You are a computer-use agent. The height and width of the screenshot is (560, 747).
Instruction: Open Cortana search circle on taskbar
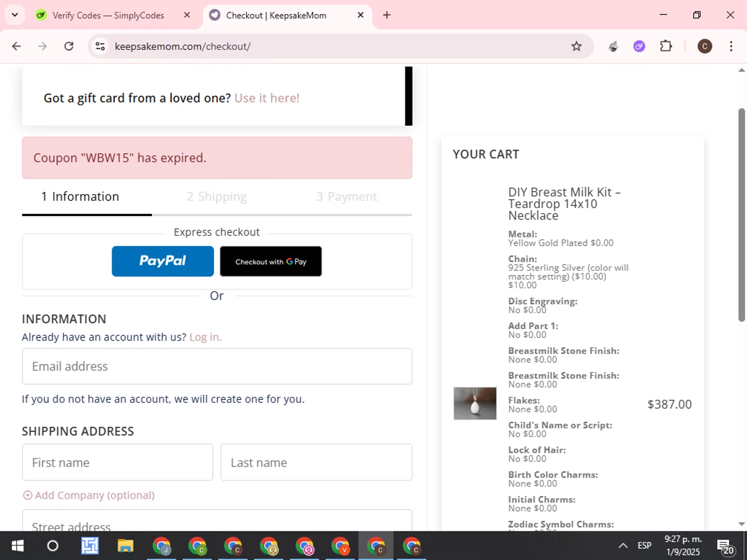coord(52,546)
